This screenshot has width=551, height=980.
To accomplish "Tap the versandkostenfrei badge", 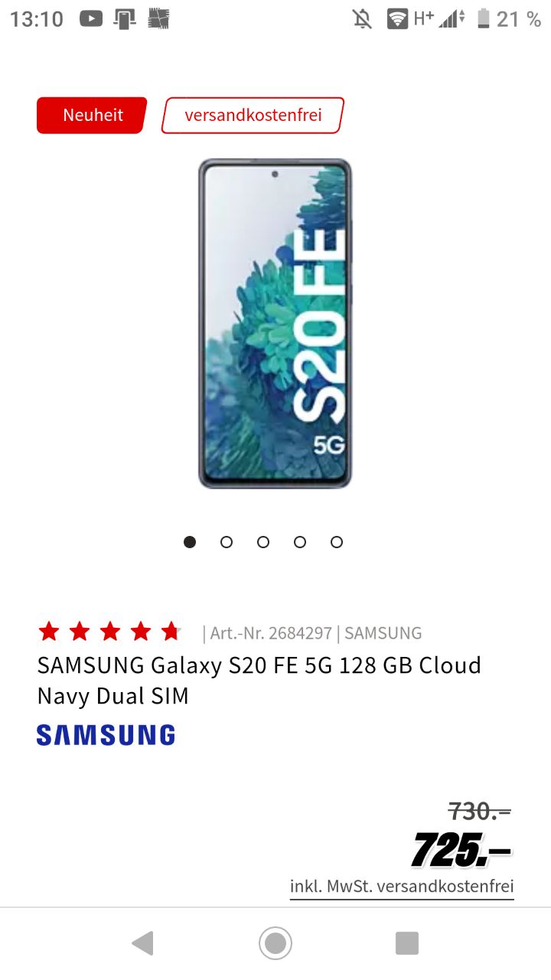I will tap(253, 116).
